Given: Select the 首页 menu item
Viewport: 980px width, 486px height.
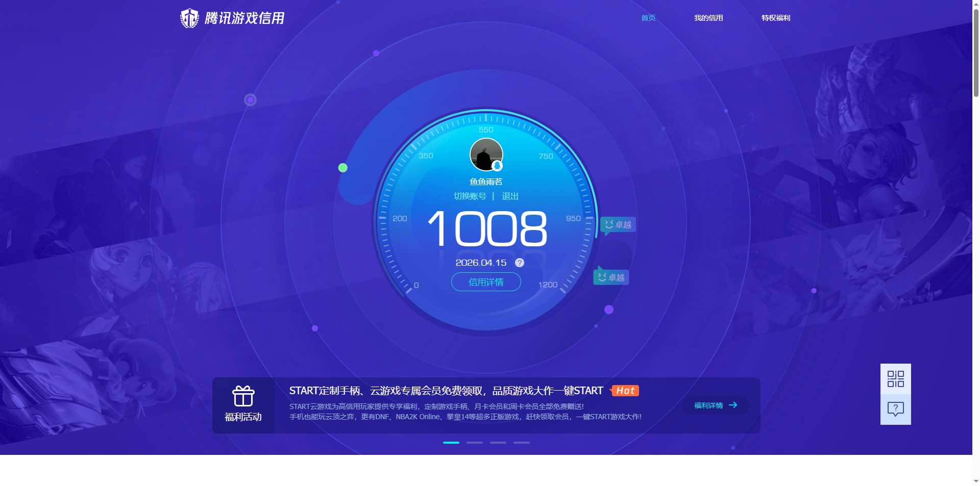Looking at the screenshot, I should pyautogui.click(x=647, y=17).
